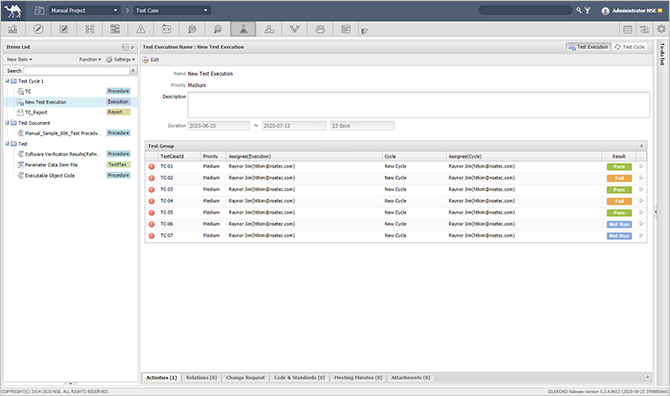Sort by the Result column header
The width and height of the screenshot is (670, 396).
618,156
